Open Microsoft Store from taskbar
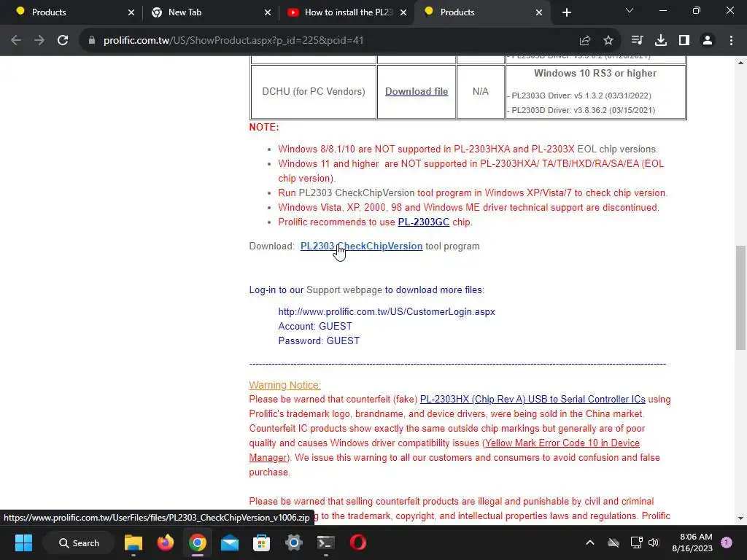This screenshot has width=747, height=560. (x=262, y=542)
